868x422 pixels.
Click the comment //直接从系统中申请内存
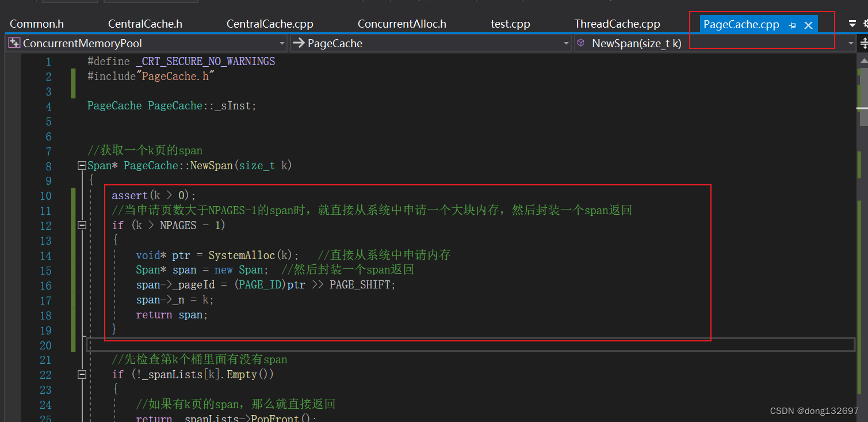coord(384,256)
